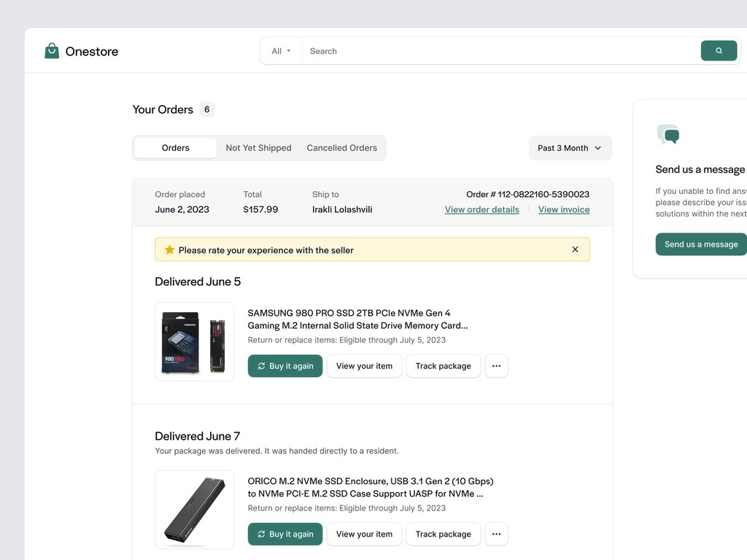Image resolution: width=747 pixels, height=560 pixels.
Task: Open more options for ORICO enclosure item
Action: tap(496, 534)
